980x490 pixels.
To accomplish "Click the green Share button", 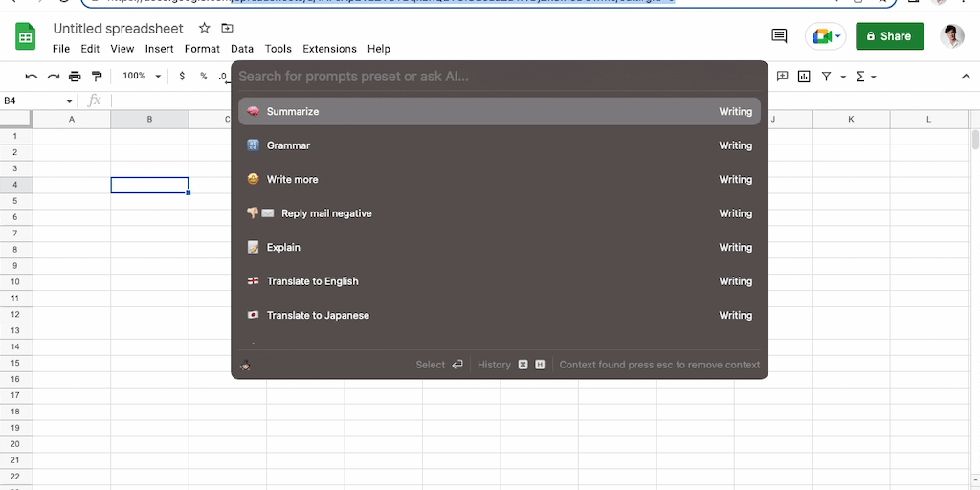I will [889, 36].
